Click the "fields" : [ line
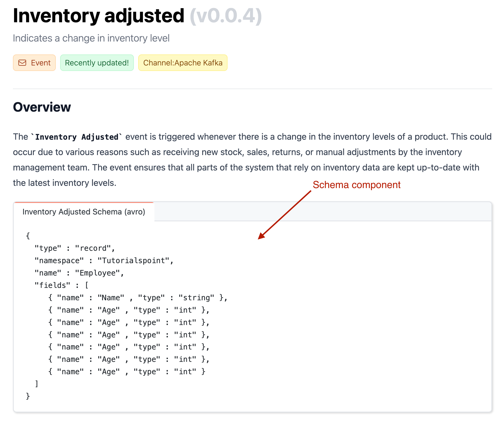This screenshot has width=504, height=424. pos(62,285)
